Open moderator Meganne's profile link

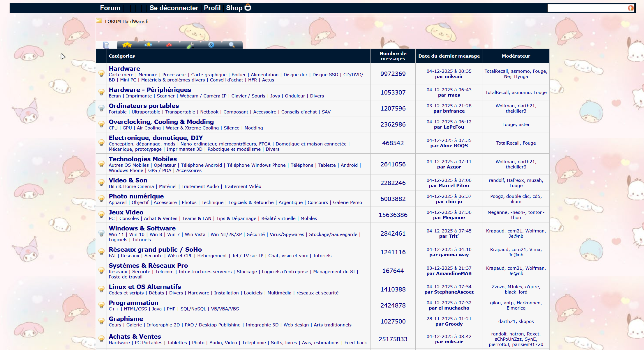(497, 212)
